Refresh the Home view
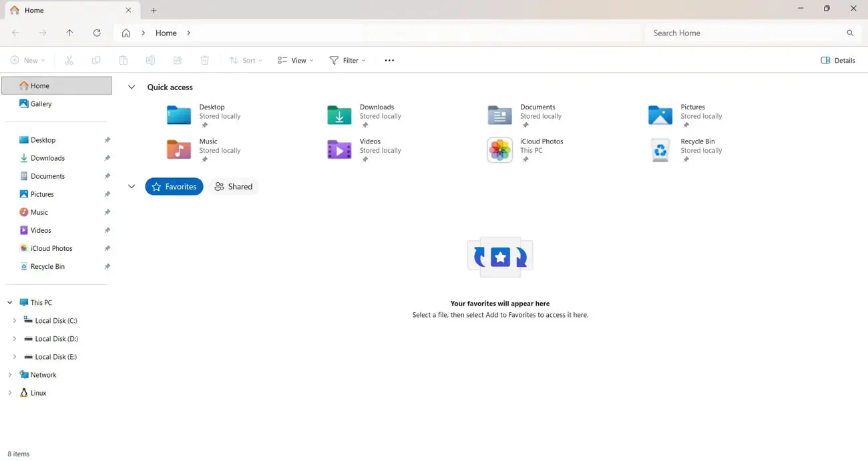Viewport: 868px width, 461px height. tap(97, 33)
